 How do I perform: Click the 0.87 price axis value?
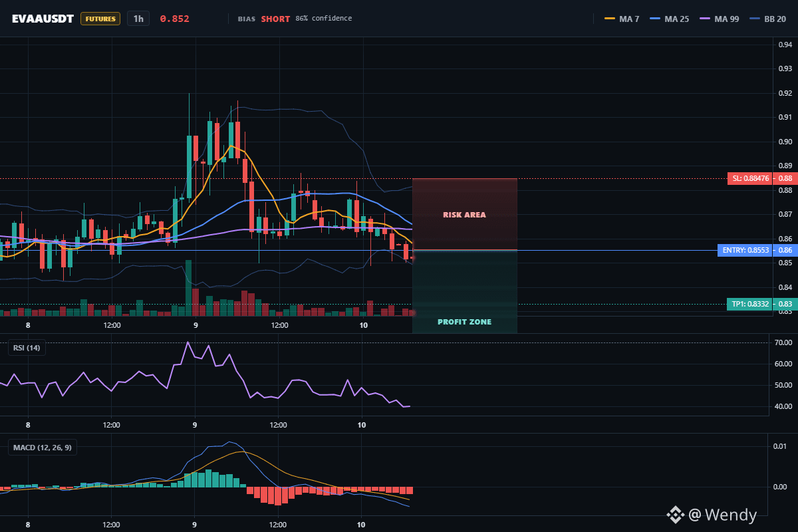(x=785, y=214)
